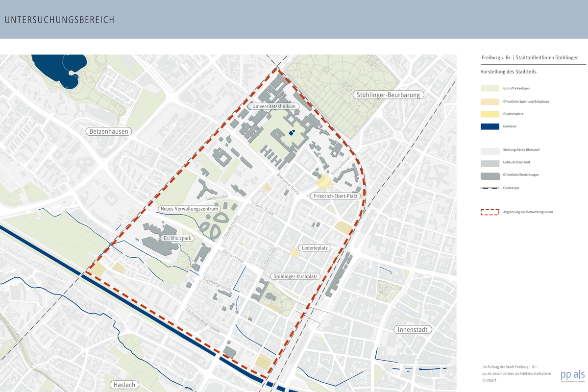The image size is (588, 392).
Task: Select the Gleiskörper dashed line legend symbol
Action: [x=490, y=188]
